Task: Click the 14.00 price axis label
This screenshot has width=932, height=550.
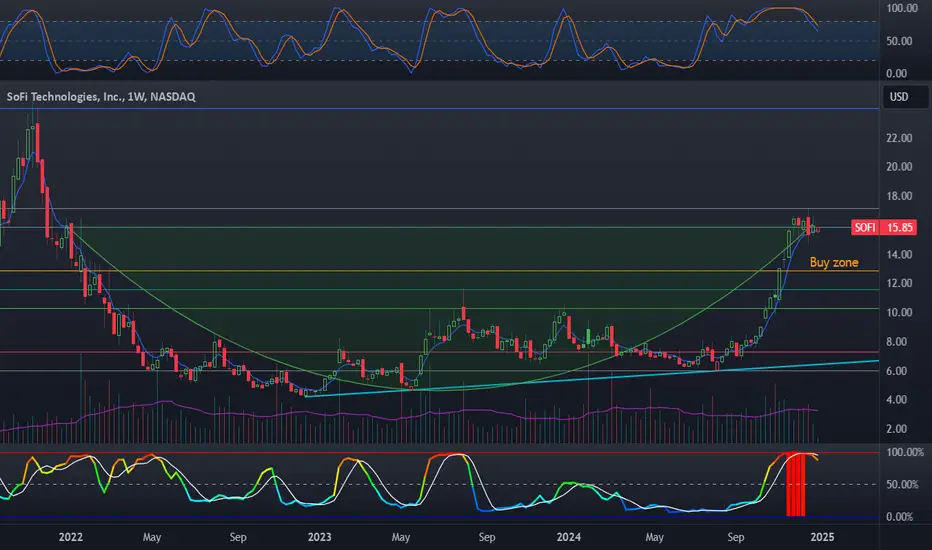Action: (899, 254)
